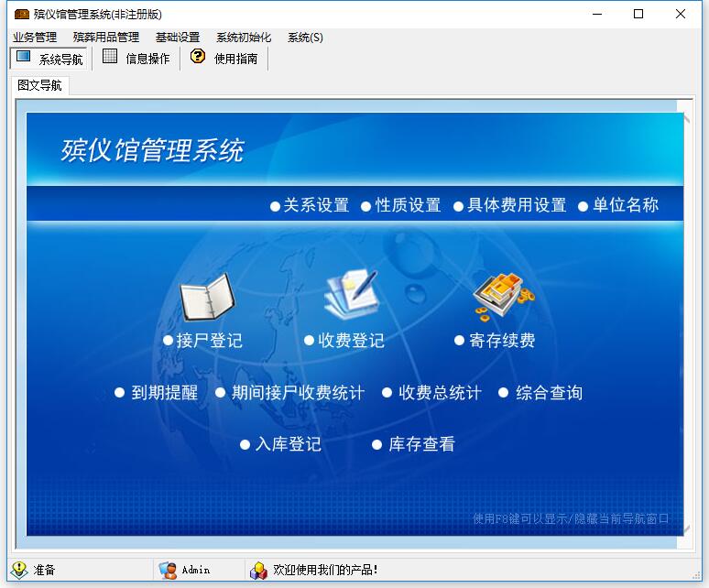
Task: Click the Admin user icon in status bar
Action: pyautogui.click(x=168, y=570)
